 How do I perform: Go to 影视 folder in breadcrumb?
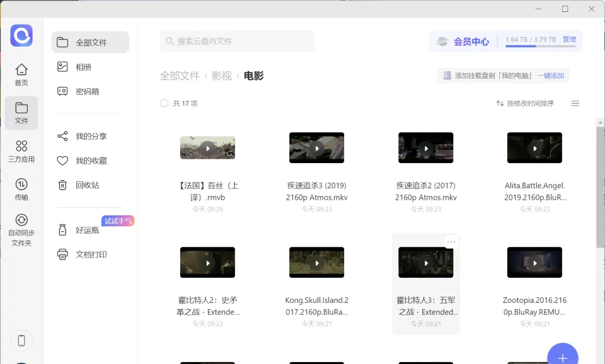[x=221, y=76]
